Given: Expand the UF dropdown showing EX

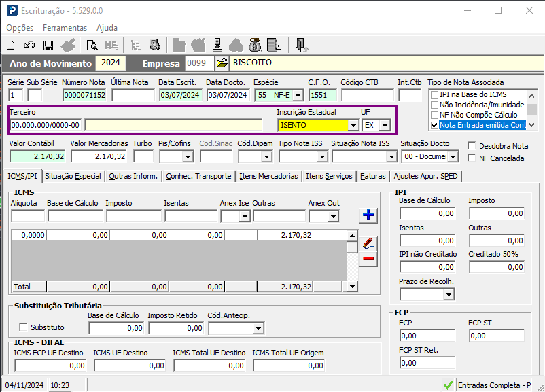Looking at the screenshot, I should point(385,125).
